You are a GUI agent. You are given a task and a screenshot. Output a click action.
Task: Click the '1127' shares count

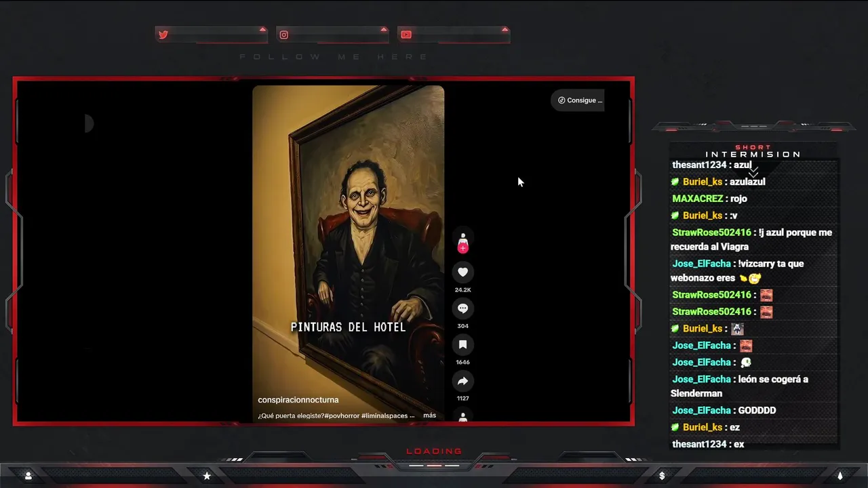[462, 399]
